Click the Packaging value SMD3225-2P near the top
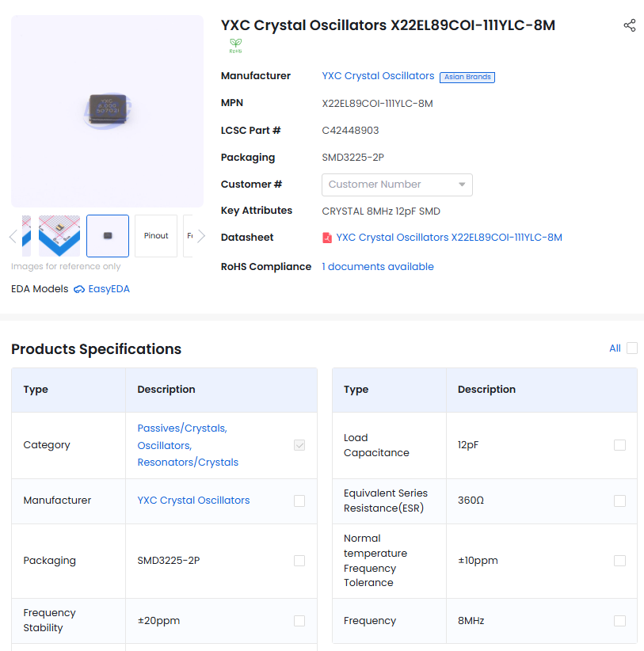Screen dimensions: 644x651 click(x=353, y=158)
